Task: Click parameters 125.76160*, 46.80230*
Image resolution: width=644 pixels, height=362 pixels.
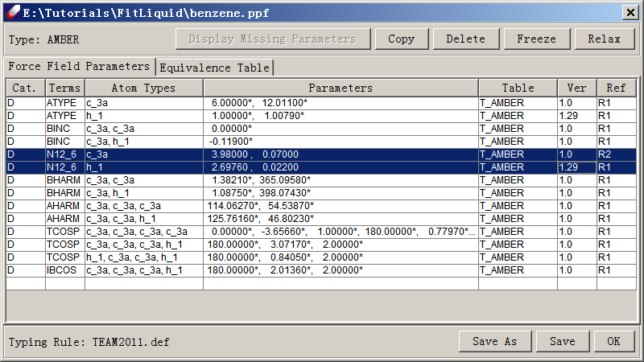Action: click(x=341, y=219)
